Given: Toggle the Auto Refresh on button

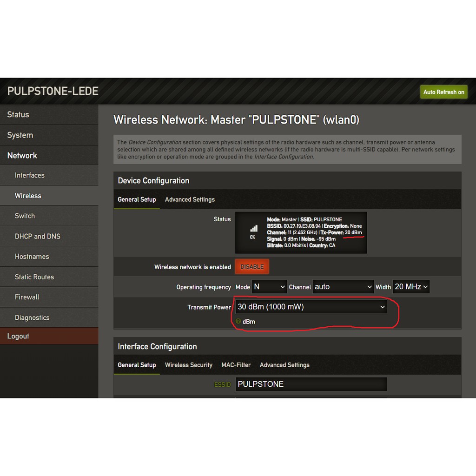Looking at the screenshot, I should tap(443, 92).
